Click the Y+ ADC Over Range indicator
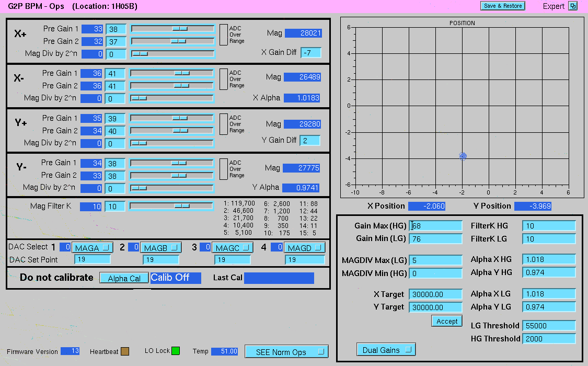This screenshot has height=366, width=588. click(224, 124)
